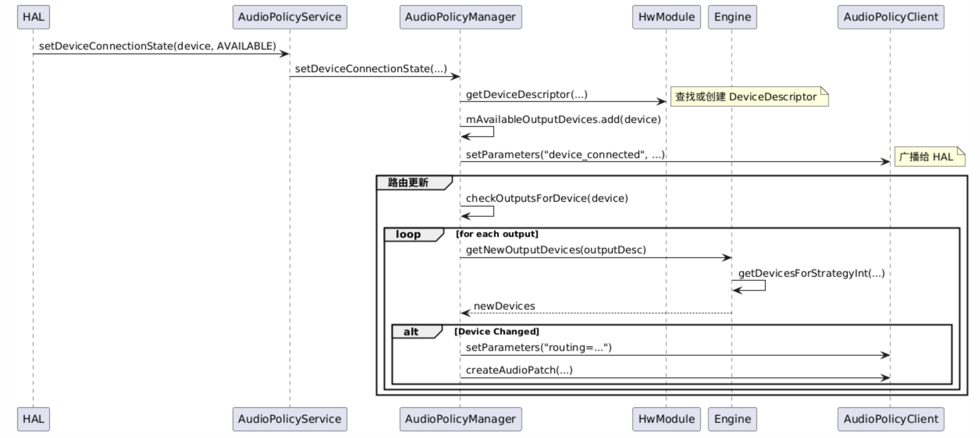Click the bottom Engine participant box

point(732,419)
